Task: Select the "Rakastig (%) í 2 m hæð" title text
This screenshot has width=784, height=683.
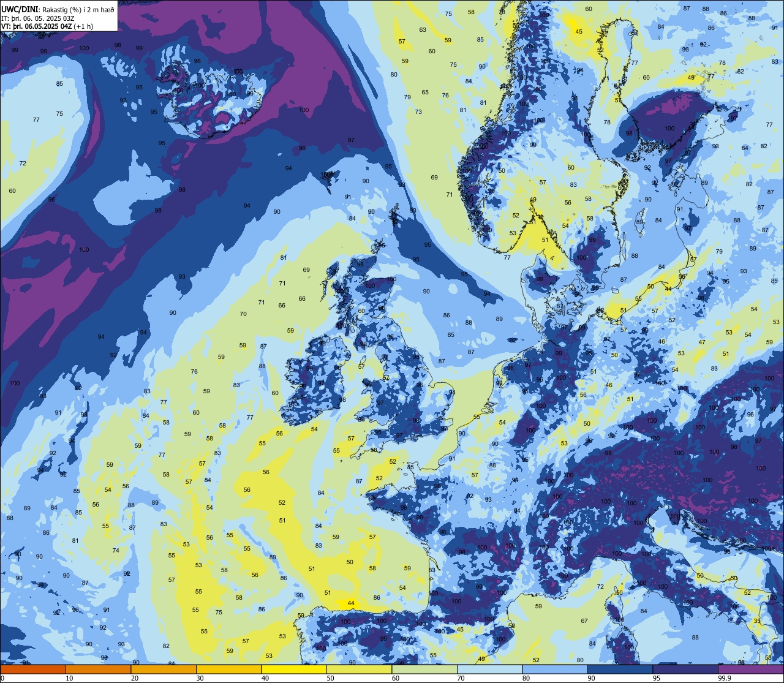Action: 78,9
